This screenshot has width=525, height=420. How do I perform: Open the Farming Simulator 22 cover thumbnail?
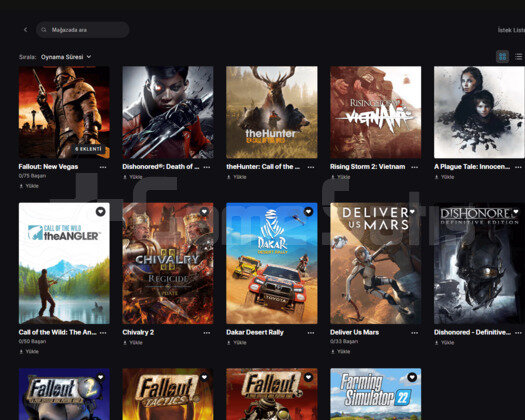[x=376, y=394]
